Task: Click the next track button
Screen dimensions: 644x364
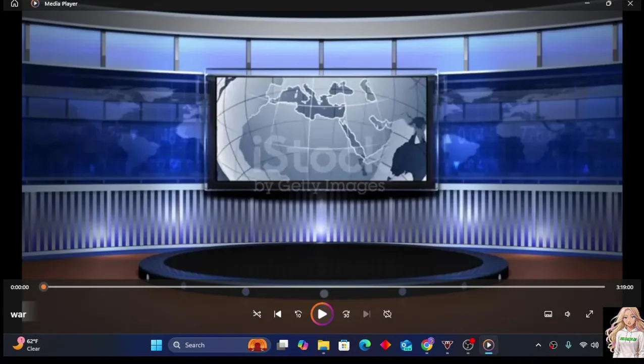Action: [367, 314]
